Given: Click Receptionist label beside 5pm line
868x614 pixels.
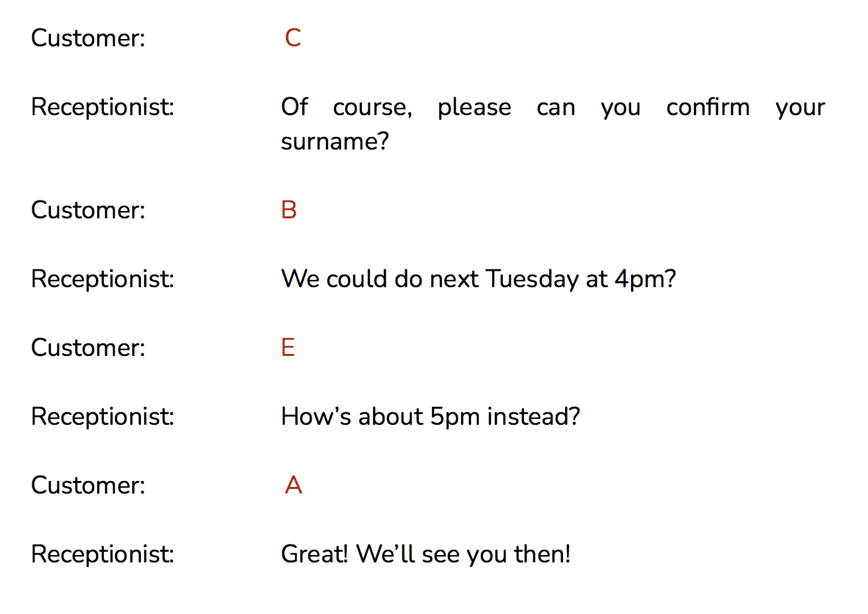Looking at the screenshot, I should pyautogui.click(x=103, y=417).
